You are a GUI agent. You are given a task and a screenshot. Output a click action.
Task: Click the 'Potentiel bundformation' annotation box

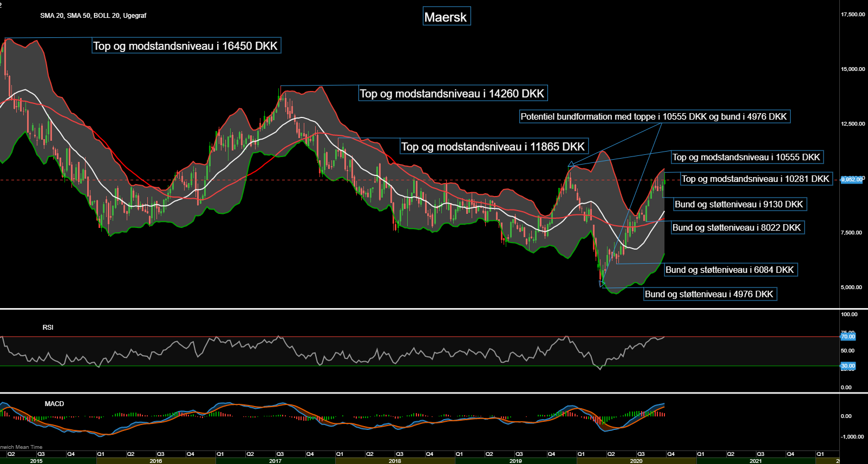655,116
